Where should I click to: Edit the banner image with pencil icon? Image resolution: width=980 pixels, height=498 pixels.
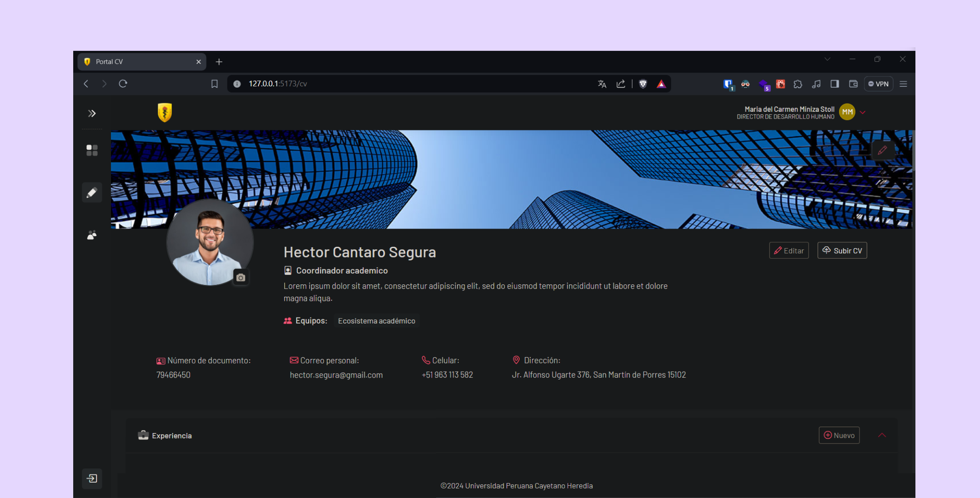click(882, 150)
